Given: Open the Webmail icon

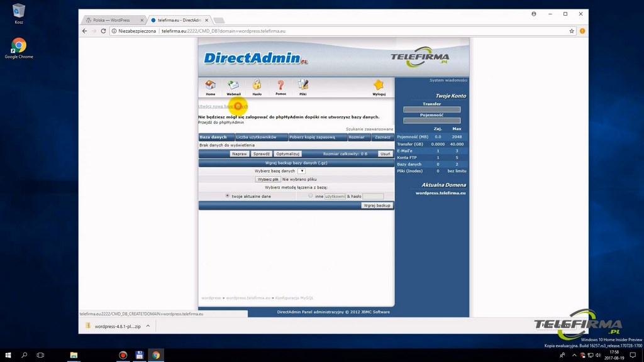Looking at the screenshot, I should pos(233,85).
